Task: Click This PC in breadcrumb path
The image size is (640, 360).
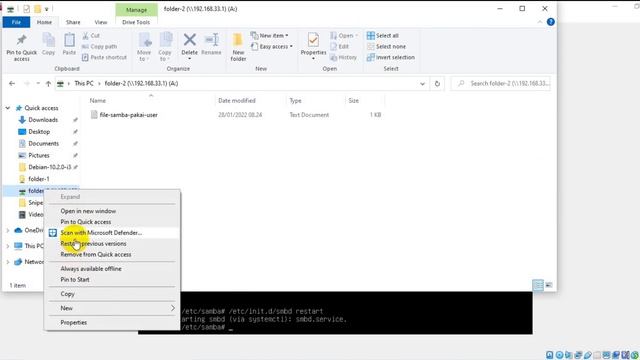Action: [x=84, y=83]
